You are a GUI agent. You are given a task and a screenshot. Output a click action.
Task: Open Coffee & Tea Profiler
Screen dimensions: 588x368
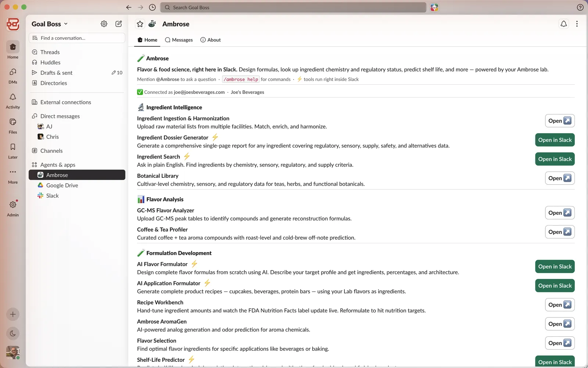click(x=560, y=232)
